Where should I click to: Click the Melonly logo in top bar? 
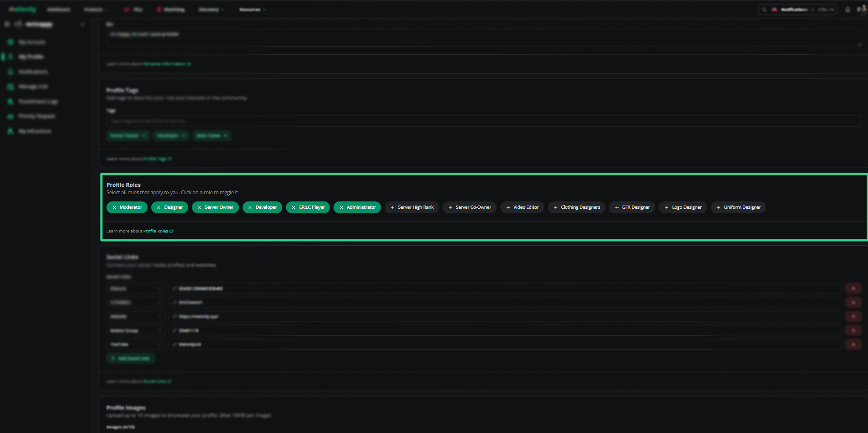tap(22, 10)
